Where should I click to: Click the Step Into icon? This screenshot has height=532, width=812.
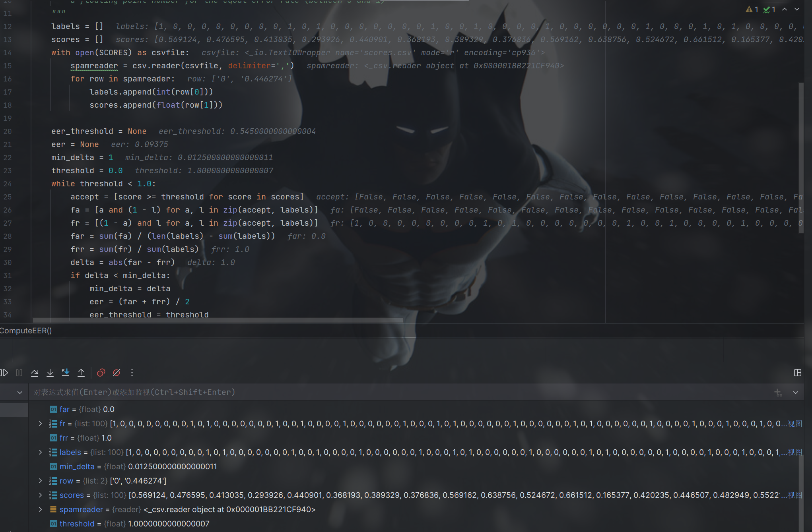[50, 373]
